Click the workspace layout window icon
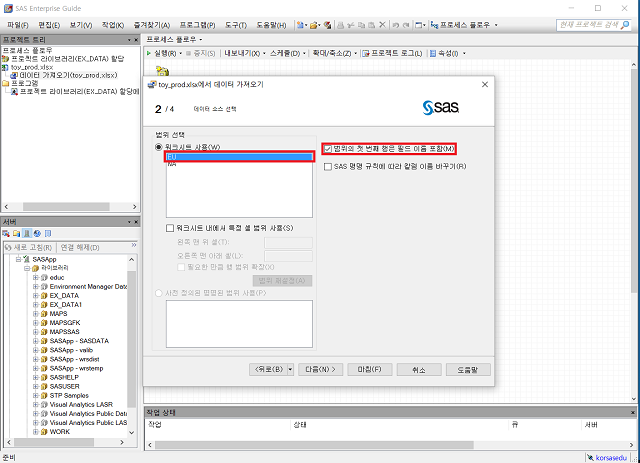This screenshot has width=640, height=463. tap(419, 25)
